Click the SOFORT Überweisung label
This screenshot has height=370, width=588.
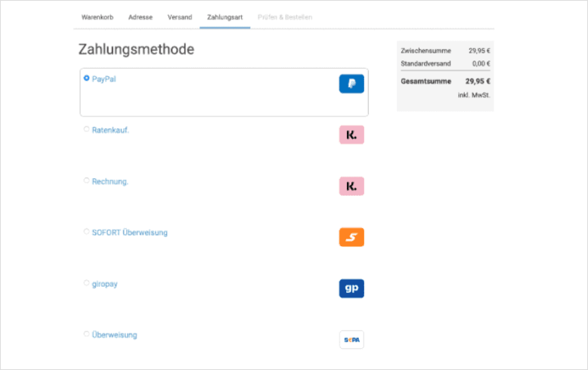point(130,233)
